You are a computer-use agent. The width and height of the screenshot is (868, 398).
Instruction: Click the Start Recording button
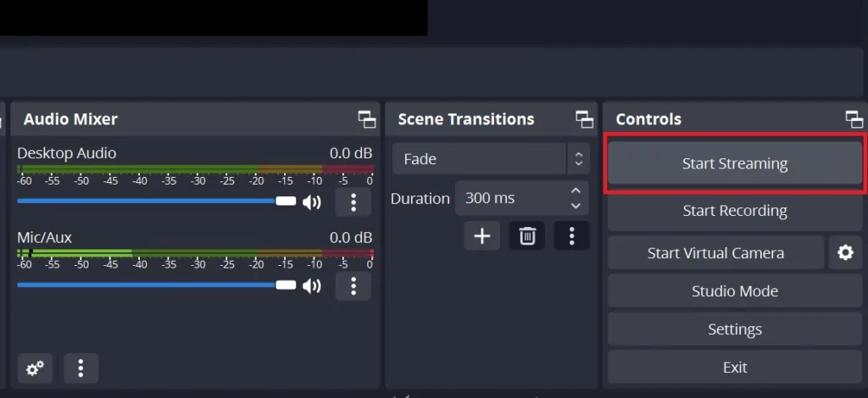(x=735, y=211)
